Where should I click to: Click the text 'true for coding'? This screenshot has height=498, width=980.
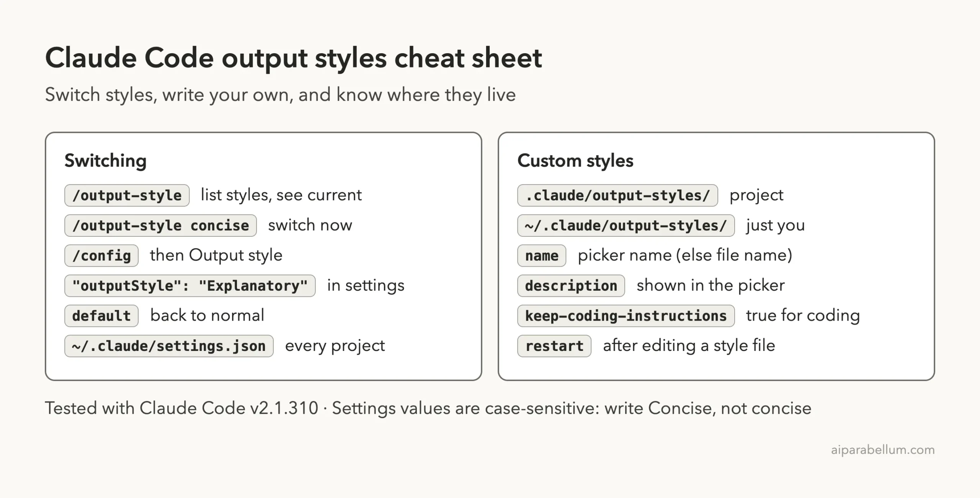(x=803, y=316)
